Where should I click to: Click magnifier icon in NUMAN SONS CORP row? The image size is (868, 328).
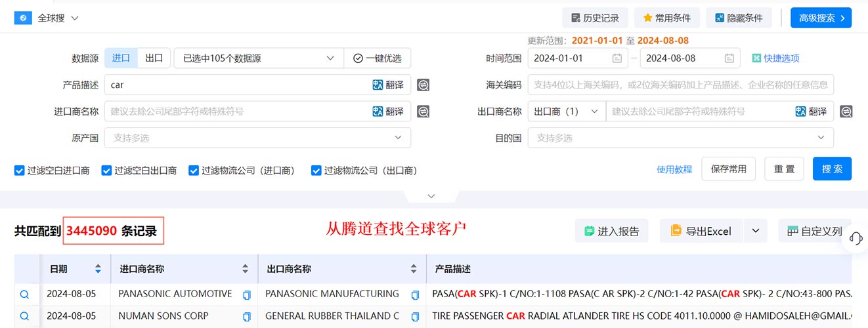(24, 316)
